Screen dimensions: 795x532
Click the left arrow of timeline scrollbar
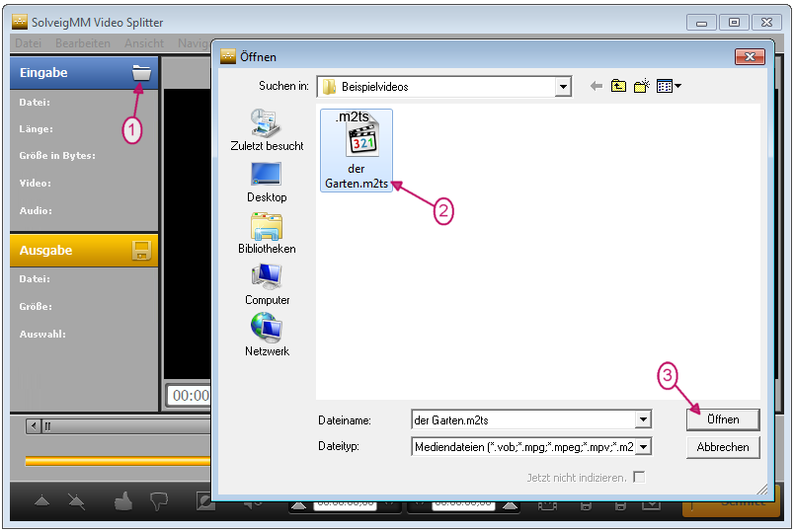[33, 426]
